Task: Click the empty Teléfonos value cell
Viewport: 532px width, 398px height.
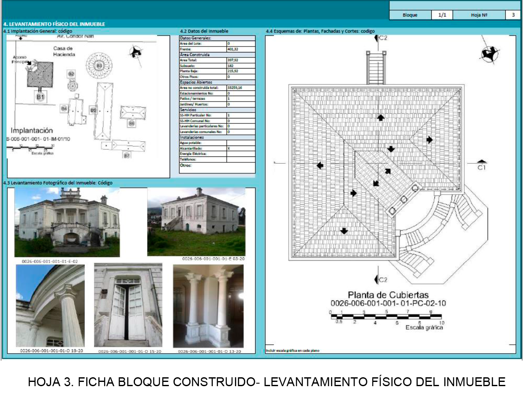Action: (x=241, y=159)
